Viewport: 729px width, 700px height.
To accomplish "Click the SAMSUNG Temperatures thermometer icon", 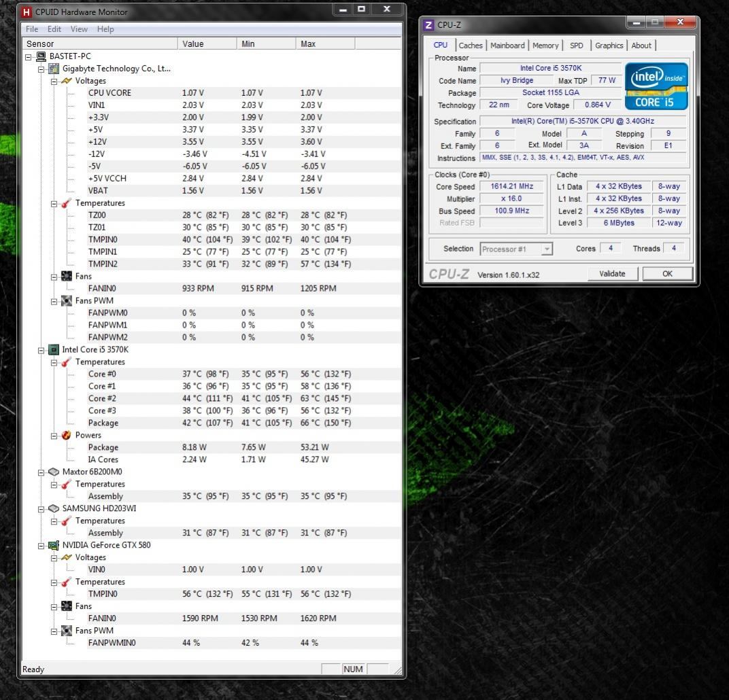I will pyautogui.click(x=67, y=521).
